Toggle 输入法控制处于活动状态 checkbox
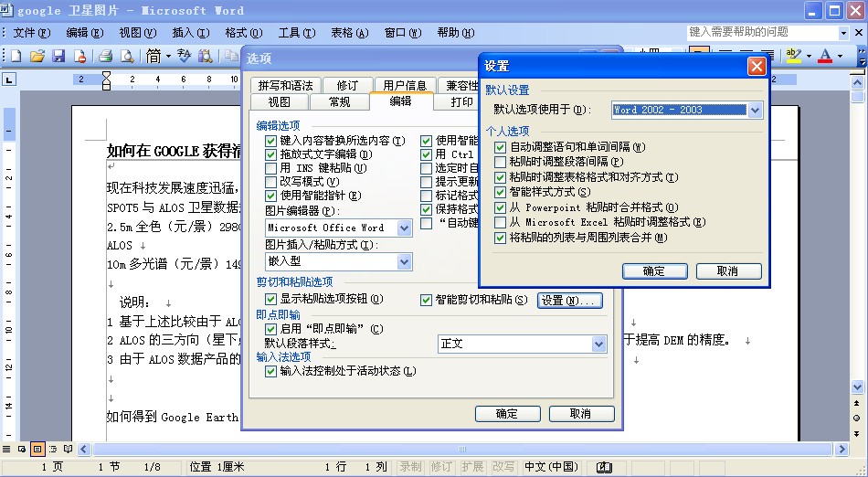868x477 pixels. click(270, 371)
